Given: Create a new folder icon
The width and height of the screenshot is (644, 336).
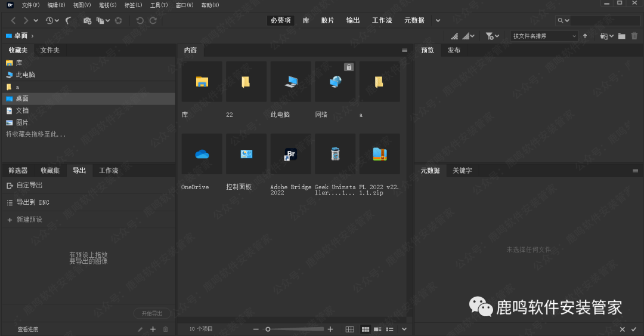Looking at the screenshot, I should coord(622,36).
